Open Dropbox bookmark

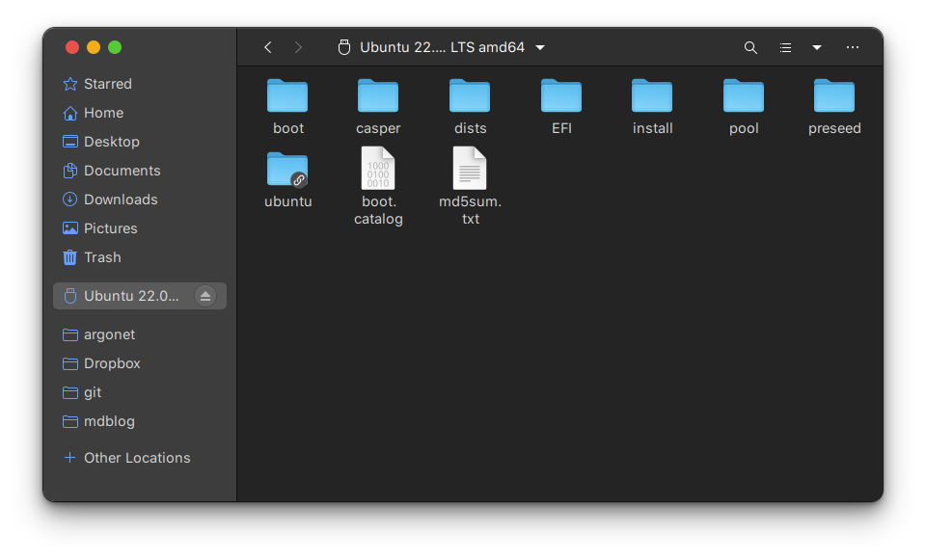click(140, 363)
